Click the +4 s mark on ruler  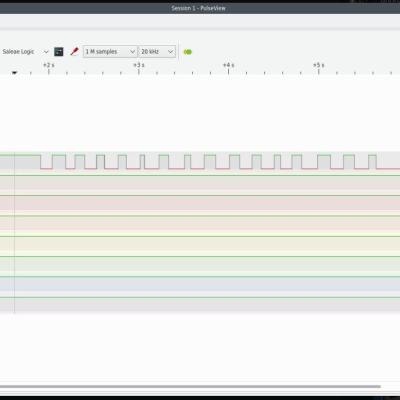coord(228,65)
